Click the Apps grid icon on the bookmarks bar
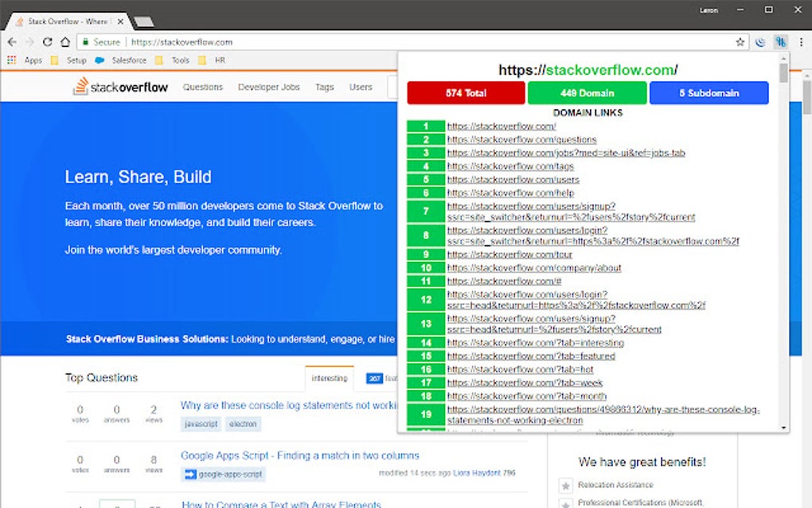The height and width of the screenshot is (508, 812). tap(11, 60)
